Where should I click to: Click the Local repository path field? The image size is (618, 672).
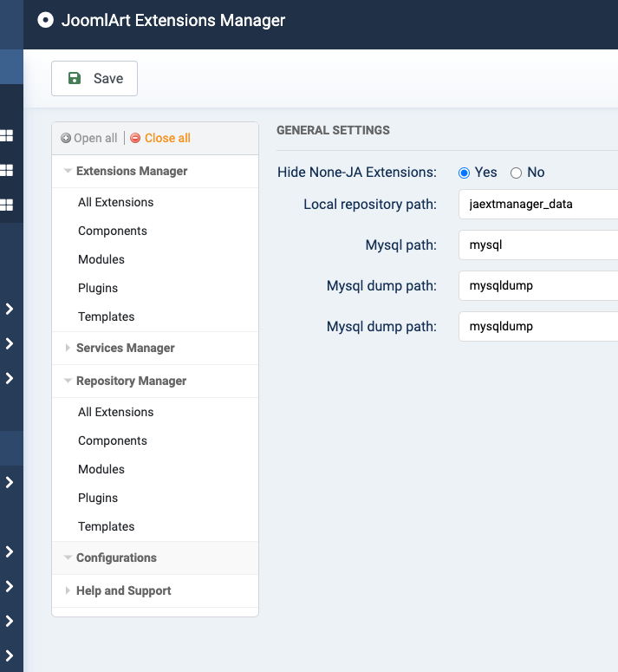coord(537,205)
